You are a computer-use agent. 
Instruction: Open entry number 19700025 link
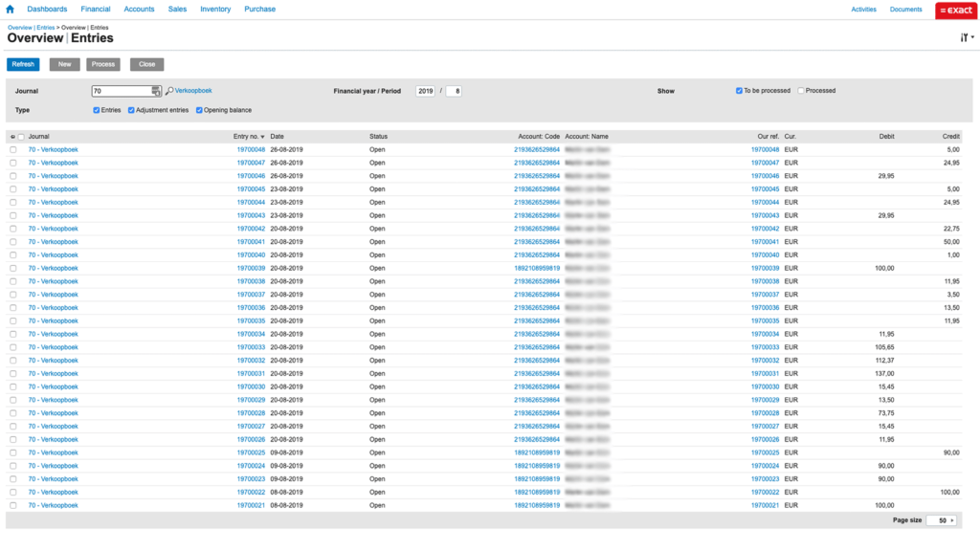251,452
